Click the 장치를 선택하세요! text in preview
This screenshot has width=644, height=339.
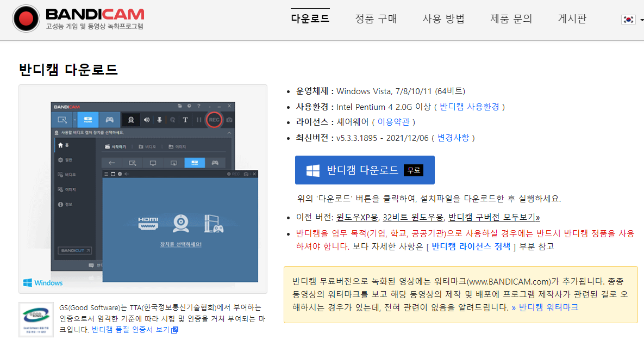coord(181,244)
